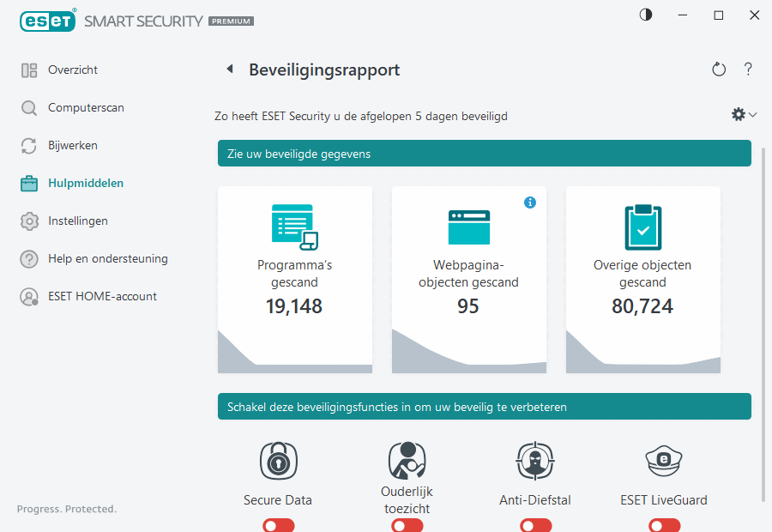Viewport: 772px width, 532px height.
Task: Open ESET HOME-account in the sidebar
Action: point(28,296)
